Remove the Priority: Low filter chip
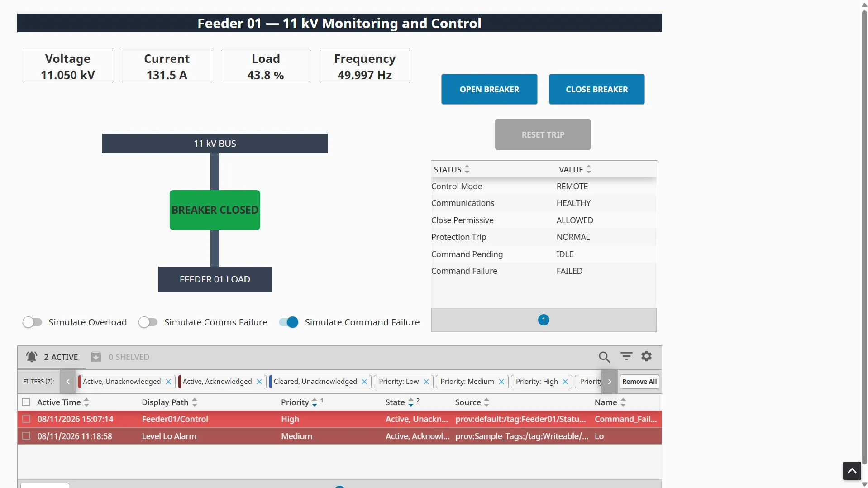Viewport: 868px width, 488px height. click(x=426, y=382)
